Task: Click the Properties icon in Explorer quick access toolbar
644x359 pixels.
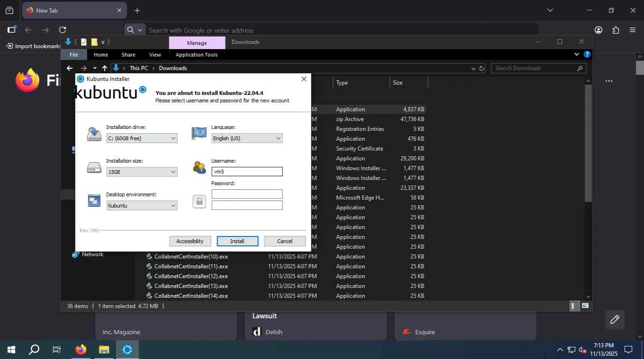Action: tap(84, 42)
